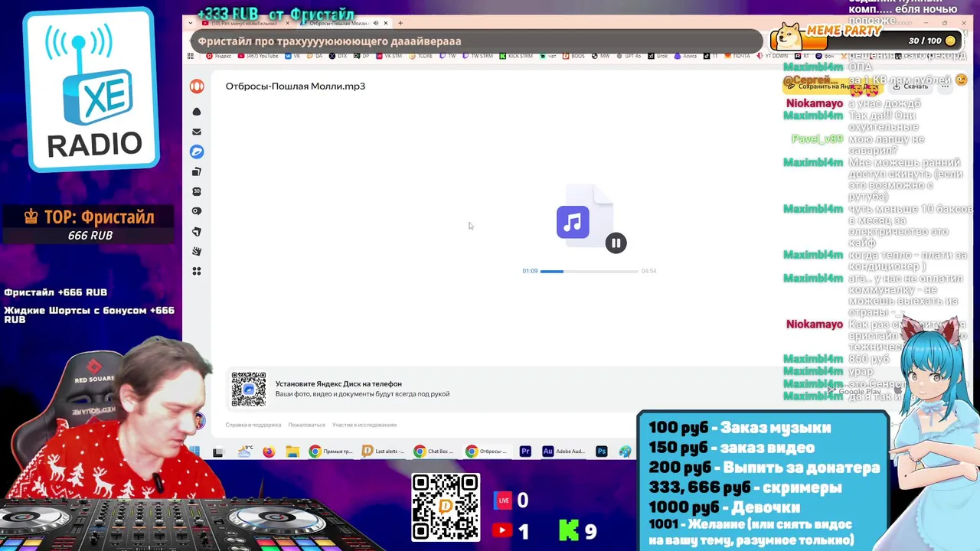Mute the audio-playing tab speaker icon
Image resolution: width=980 pixels, height=551 pixels.
376,23
